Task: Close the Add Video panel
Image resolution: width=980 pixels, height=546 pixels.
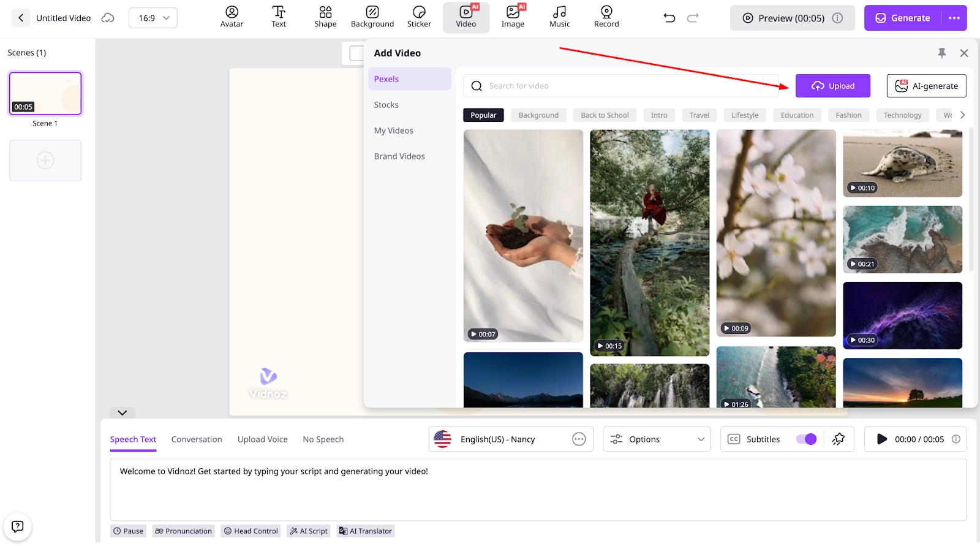Action: pos(964,53)
